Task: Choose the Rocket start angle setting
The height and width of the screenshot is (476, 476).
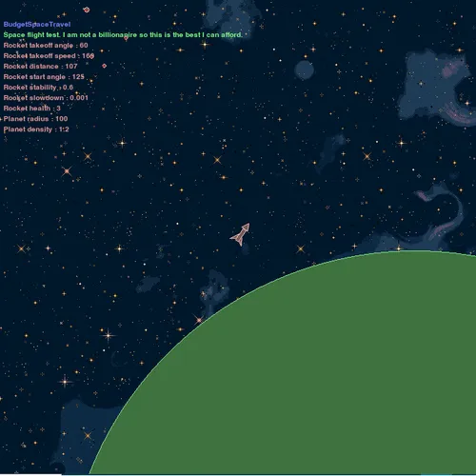Action: coord(44,77)
